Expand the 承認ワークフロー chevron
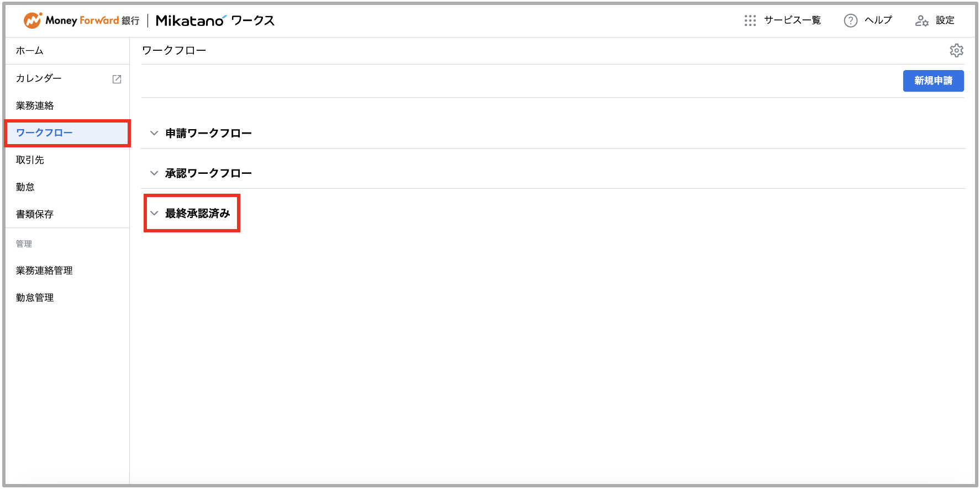980x489 pixels. point(154,173)
